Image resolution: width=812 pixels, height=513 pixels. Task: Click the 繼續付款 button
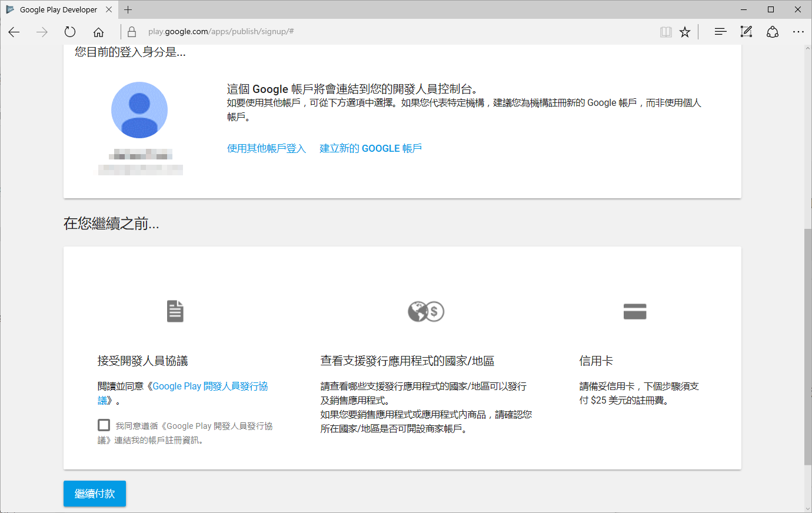click(95, 494)
